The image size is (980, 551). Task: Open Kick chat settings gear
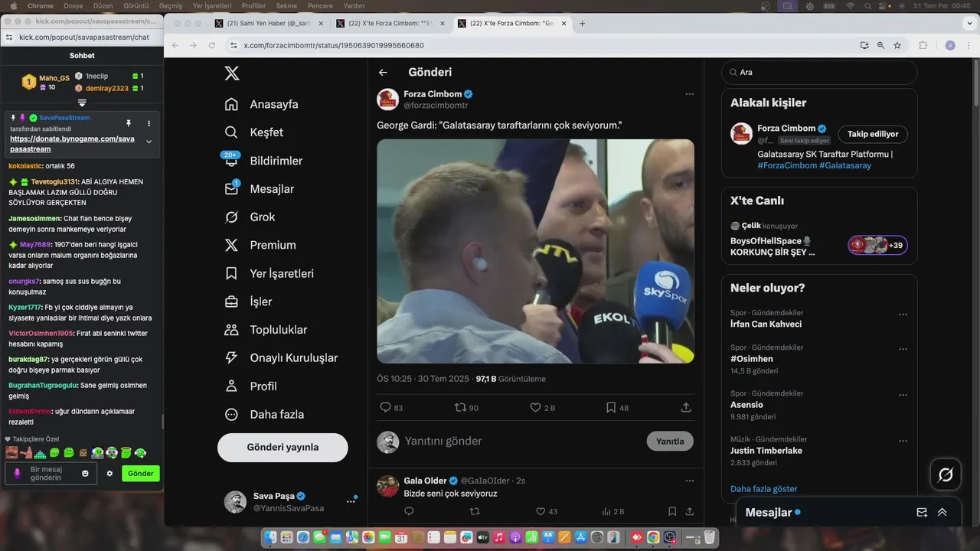pos(109,474)
